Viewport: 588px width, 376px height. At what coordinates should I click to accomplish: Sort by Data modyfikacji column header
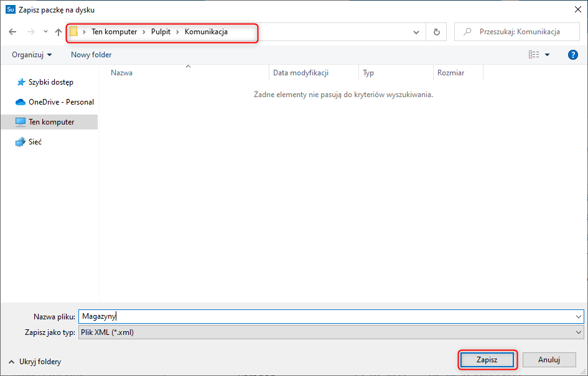pyautogui.click(x=314, y=73)
